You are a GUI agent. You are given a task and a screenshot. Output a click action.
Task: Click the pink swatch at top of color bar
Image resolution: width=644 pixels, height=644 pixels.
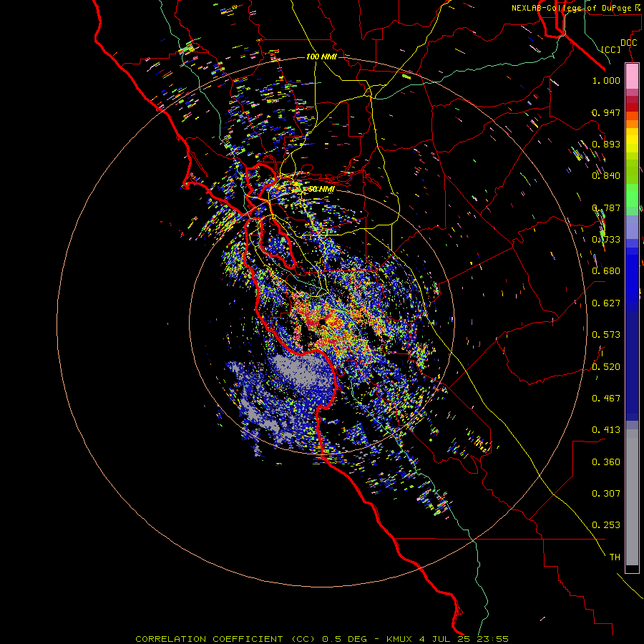[x=632, y=76]
